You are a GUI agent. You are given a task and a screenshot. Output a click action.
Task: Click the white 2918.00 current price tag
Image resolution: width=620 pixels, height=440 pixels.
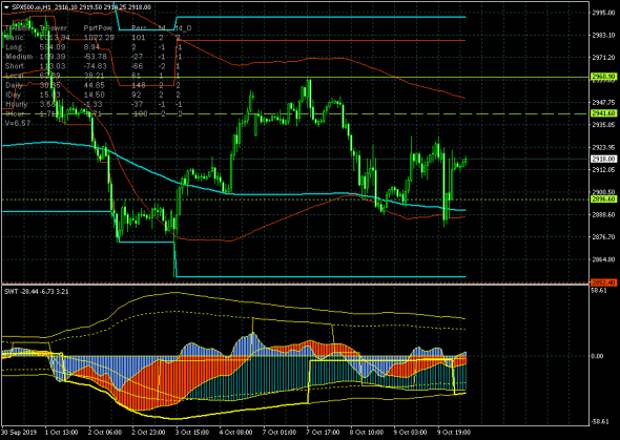604,159
